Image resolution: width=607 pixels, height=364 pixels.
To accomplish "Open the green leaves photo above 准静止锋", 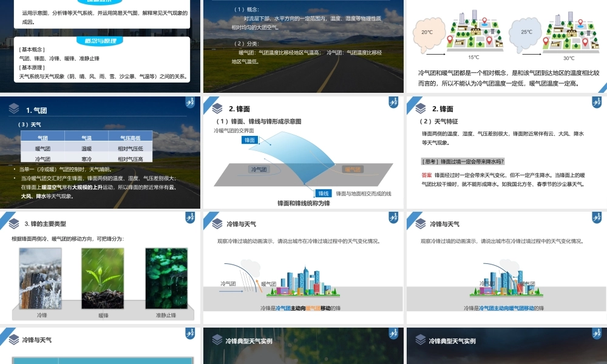I will click(x=166, y=279).
